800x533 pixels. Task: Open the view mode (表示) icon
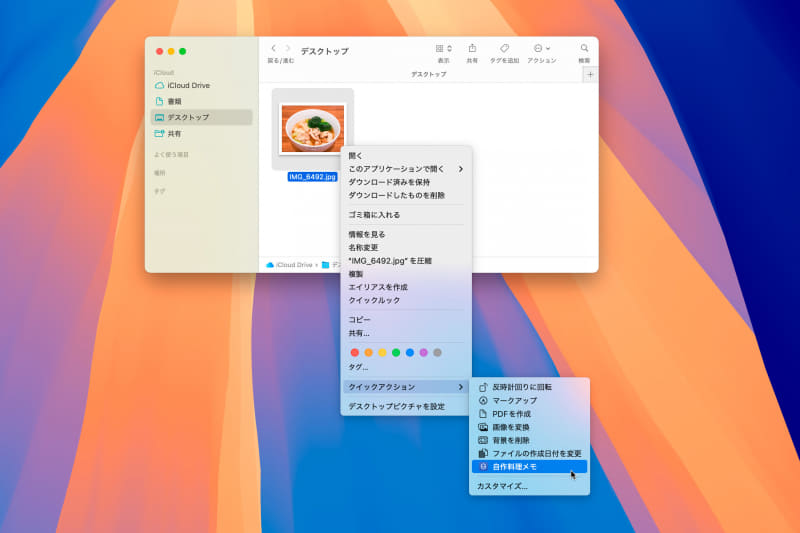point(443,48)
